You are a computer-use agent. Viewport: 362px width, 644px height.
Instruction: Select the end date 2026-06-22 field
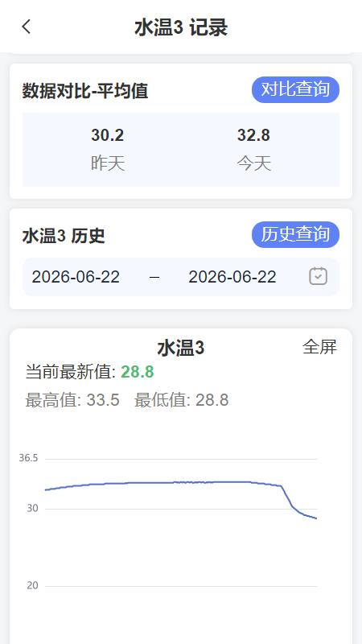pos(232,277)
